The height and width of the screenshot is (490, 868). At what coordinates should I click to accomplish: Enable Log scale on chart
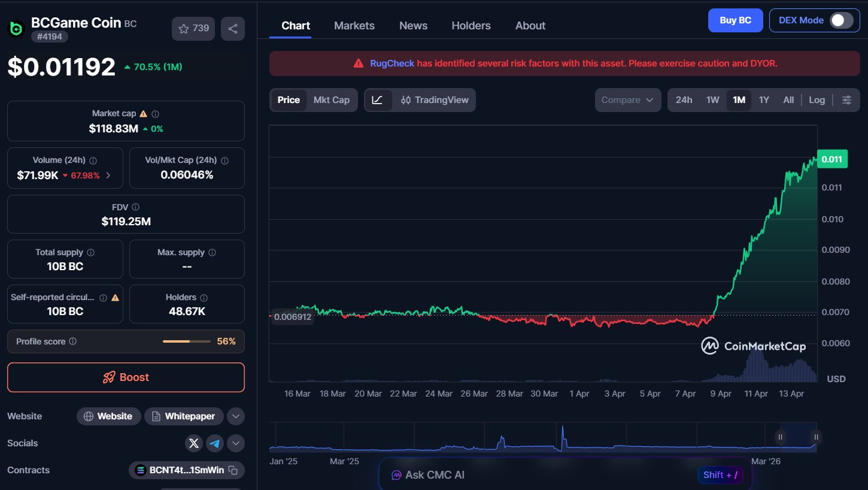(x=817, y=100)
